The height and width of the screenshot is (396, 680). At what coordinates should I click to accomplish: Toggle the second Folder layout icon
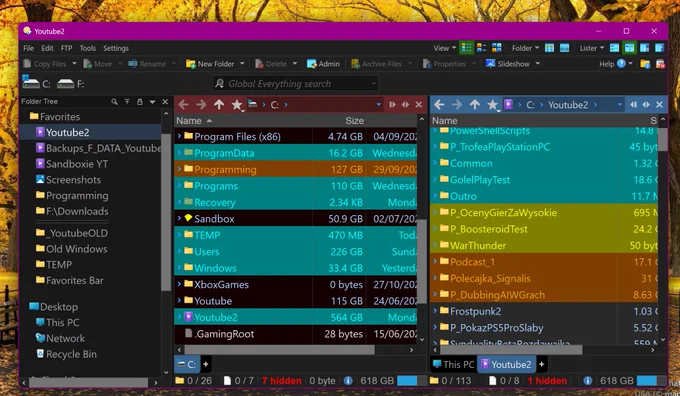(564, 48)
